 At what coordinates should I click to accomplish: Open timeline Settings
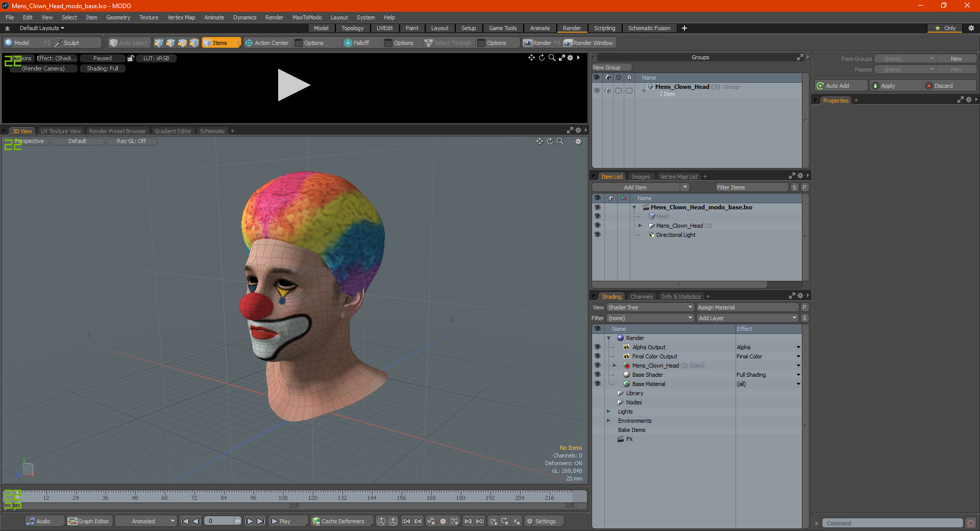(x=544, y=521)
